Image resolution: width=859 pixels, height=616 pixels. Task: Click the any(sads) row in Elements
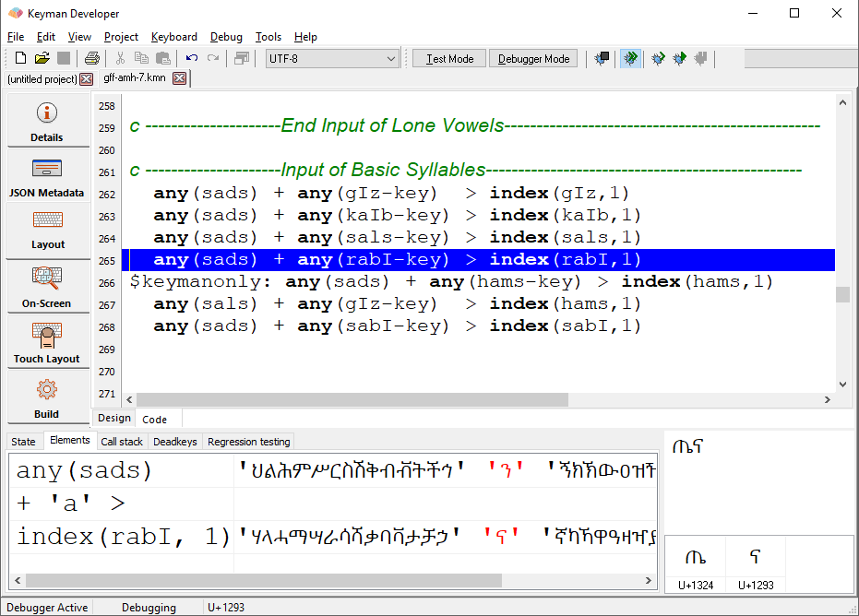coord(333,470)
